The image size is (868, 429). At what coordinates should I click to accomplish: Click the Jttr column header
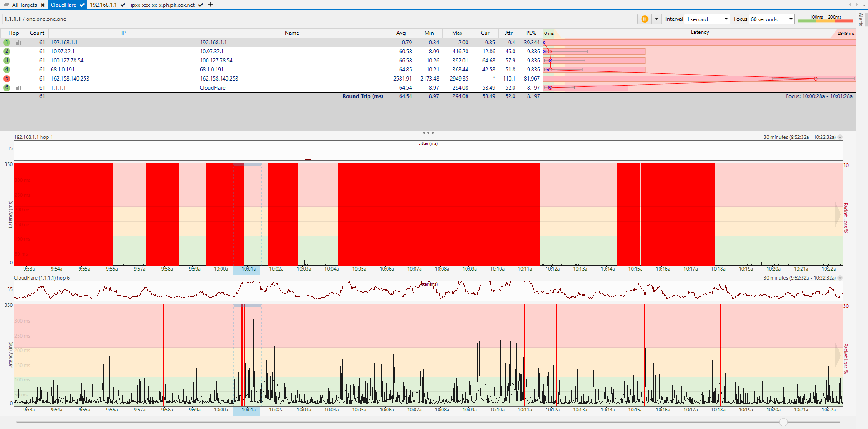(509, 33)
